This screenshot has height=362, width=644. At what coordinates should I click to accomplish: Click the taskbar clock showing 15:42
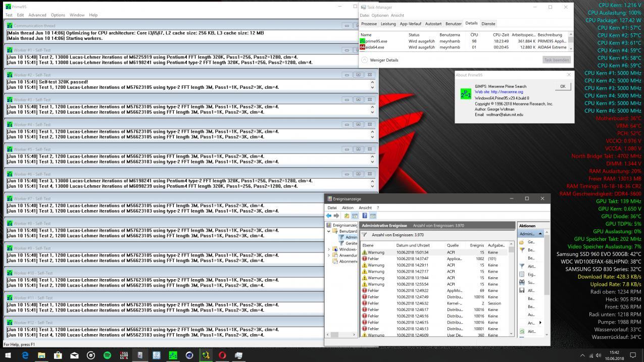[615, 355]
